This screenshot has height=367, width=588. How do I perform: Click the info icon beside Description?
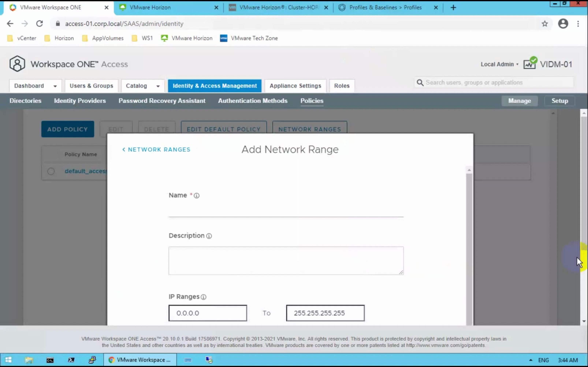(209, 236)
